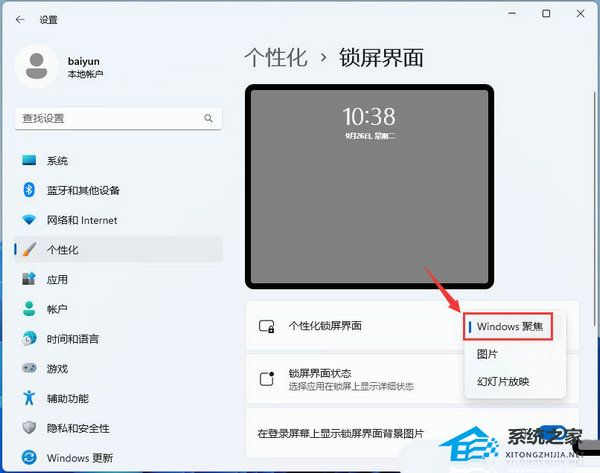This screenshot has height=473, width=600.
Task: Click the 个性化 breadcrumb in the page header
Action: [x=276, y=57]
